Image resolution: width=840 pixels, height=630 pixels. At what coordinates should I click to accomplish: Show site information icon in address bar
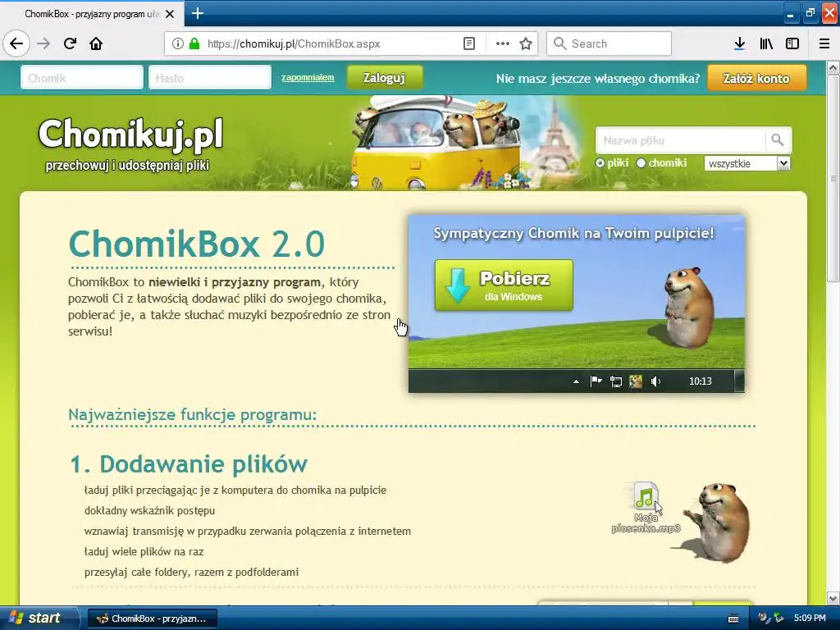(x=177, y=44)
